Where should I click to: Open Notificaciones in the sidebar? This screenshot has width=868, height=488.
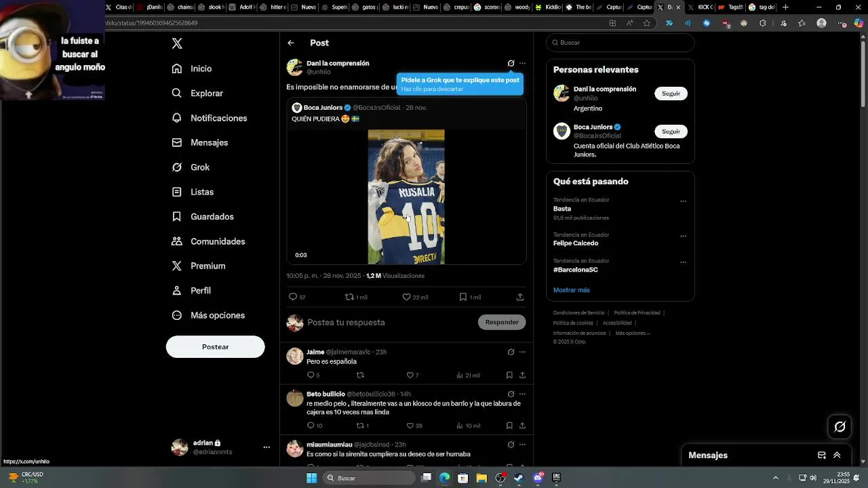[210, 118]
